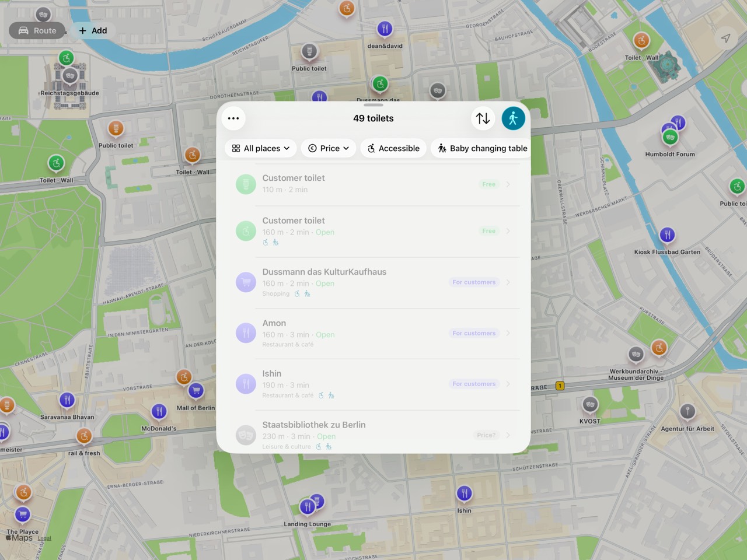
Task: Click the chevron on Staatsbibliothek zu Berlin row
Action: click(508, 435)
